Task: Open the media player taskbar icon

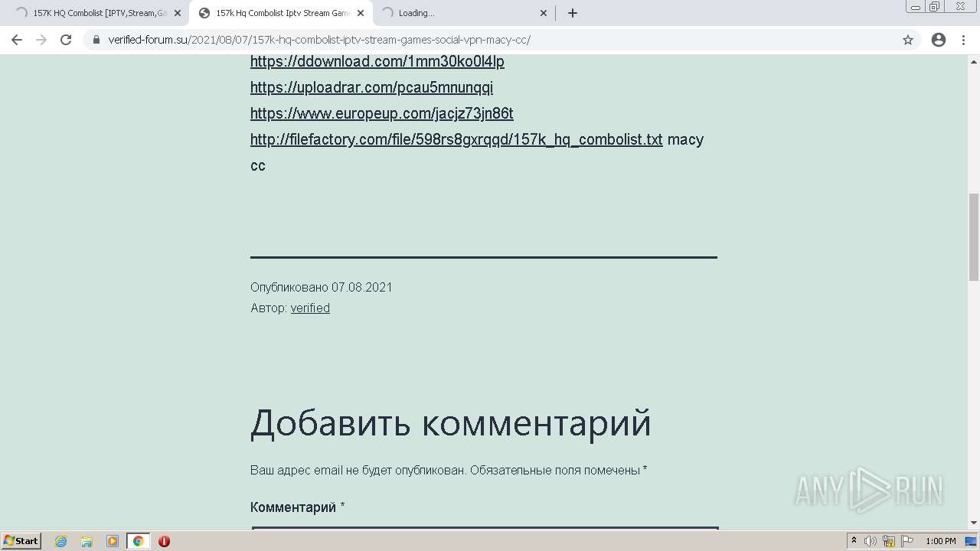Action: 113,541
